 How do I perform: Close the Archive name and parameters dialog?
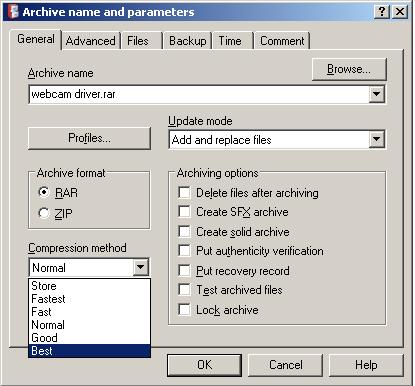click(x=400, y=12)
